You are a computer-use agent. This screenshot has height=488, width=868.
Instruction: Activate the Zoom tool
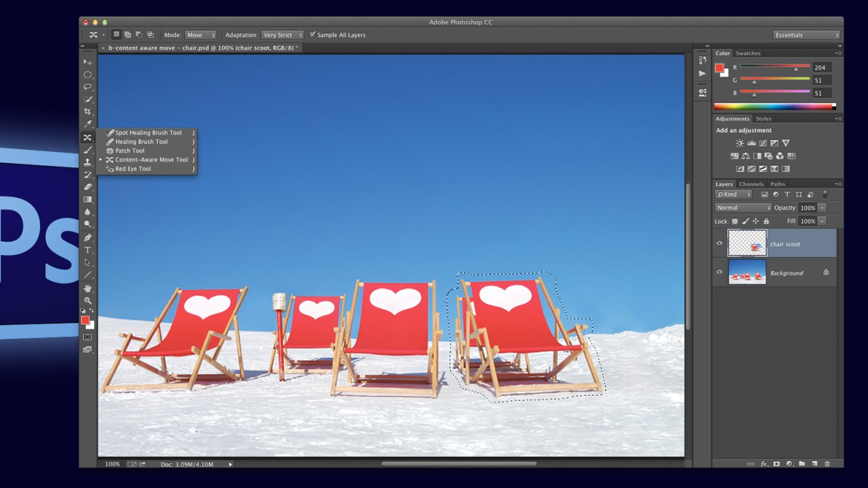(x=87, y=300)
